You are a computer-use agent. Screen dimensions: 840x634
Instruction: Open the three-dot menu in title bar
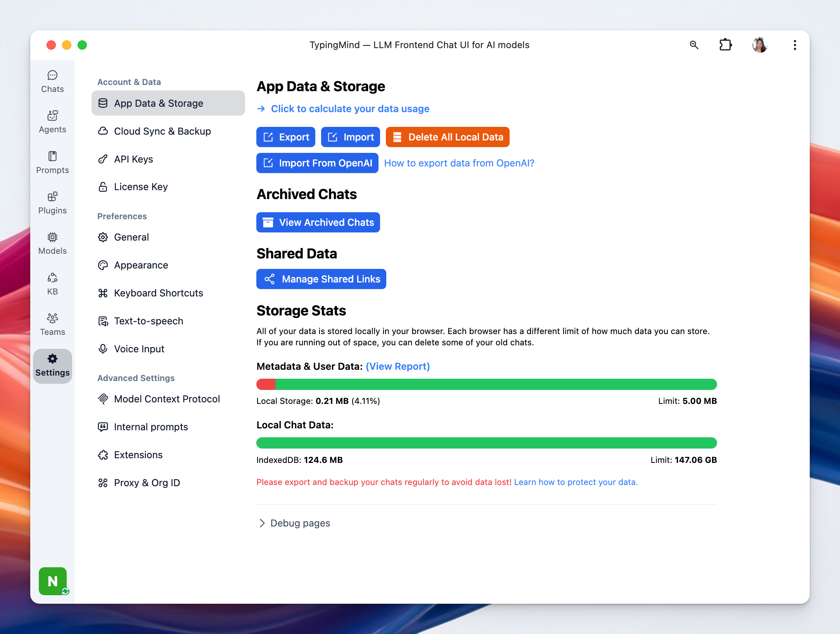click(795, 45)
